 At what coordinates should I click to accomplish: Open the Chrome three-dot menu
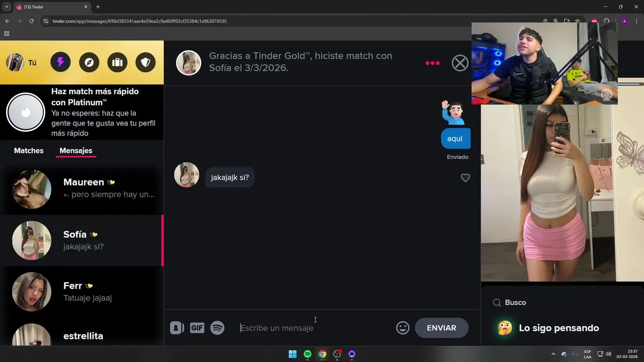tap(636, 21)
